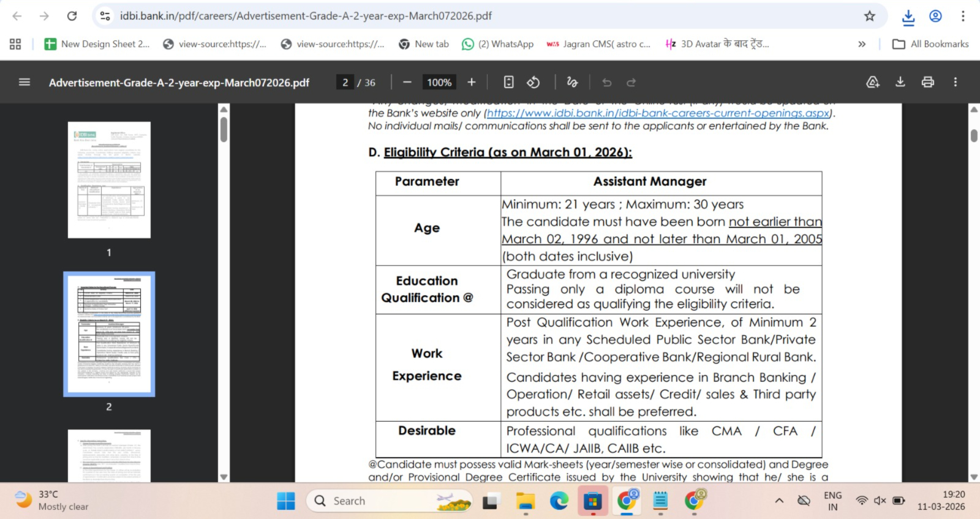This screenshot has height=519, width=980.
Task: Open the first view-source bookmark
Action: (x=214, y=44)
